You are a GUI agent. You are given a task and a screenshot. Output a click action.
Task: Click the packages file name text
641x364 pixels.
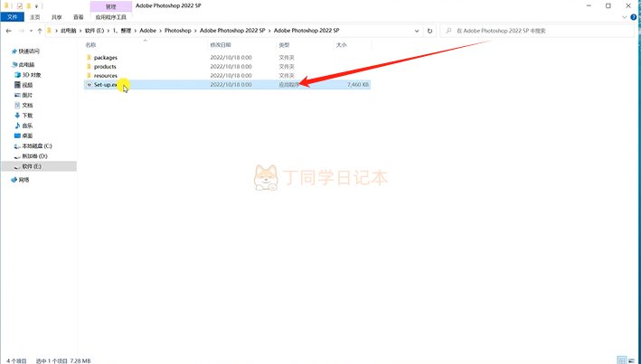click(x=106, y=58)
